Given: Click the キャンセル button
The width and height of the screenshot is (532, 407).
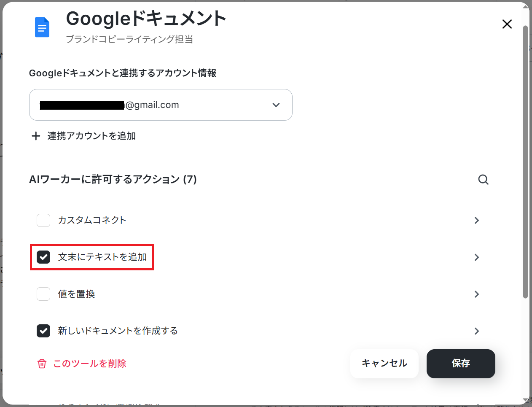Looking at the screenshot, I should coord(384,364).
